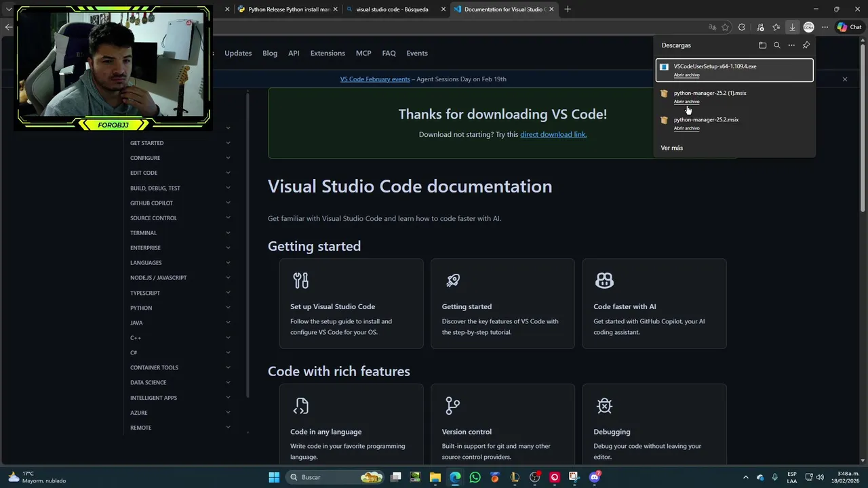Open file for VSCodeUserSetup-x64-1.109.4.exe

(686, 75)
